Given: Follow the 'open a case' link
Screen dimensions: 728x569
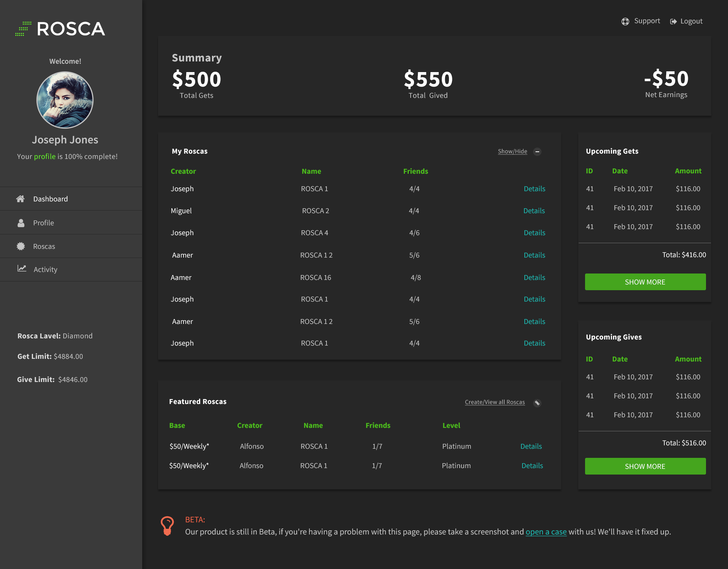Looking at the screenshot, I should click(x=546, y=532).
